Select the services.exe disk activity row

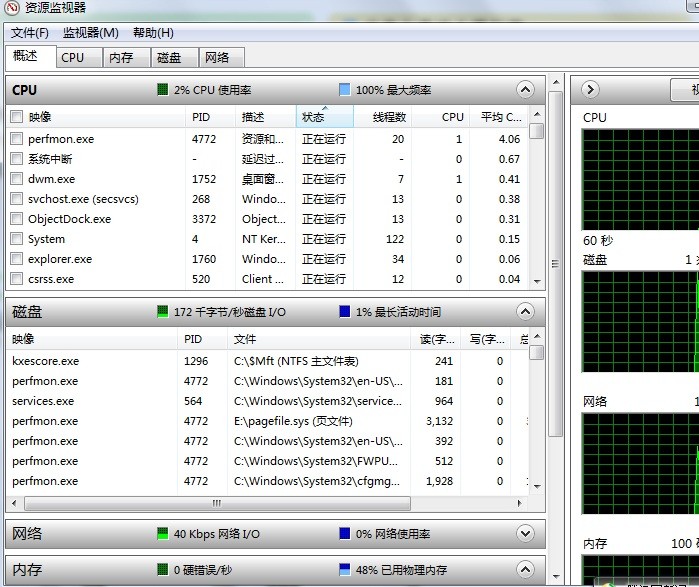[267, 401]
